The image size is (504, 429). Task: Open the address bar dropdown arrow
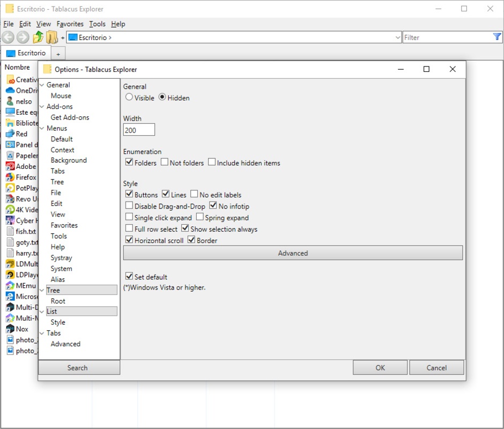[x=397, y=38]
